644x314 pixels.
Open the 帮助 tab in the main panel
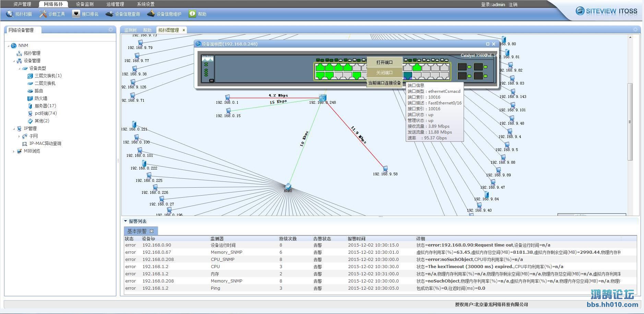[147, 30]
